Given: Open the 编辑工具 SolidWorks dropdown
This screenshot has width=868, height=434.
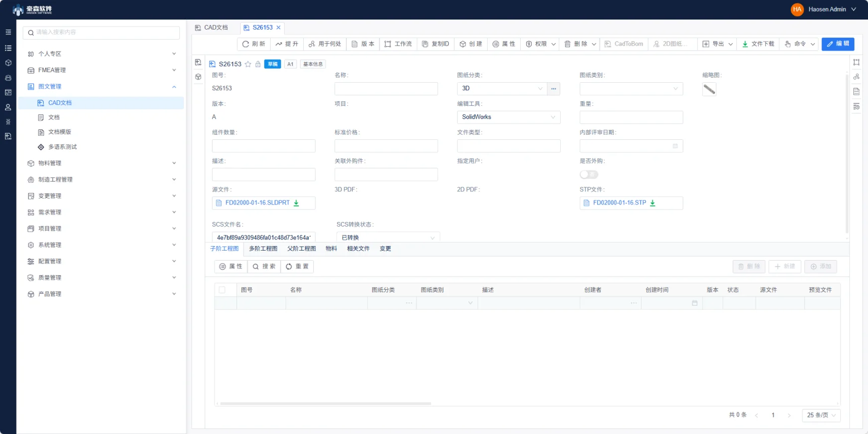Looking at the screenshot, I should (x=509, y=117).
